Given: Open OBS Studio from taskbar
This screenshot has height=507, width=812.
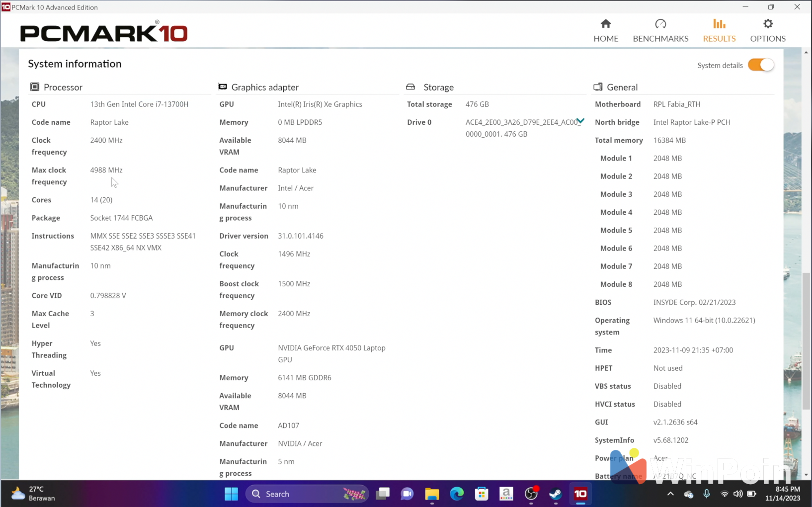Looking at the screenshot, I should pyautogui.click(x=531, y=494).
